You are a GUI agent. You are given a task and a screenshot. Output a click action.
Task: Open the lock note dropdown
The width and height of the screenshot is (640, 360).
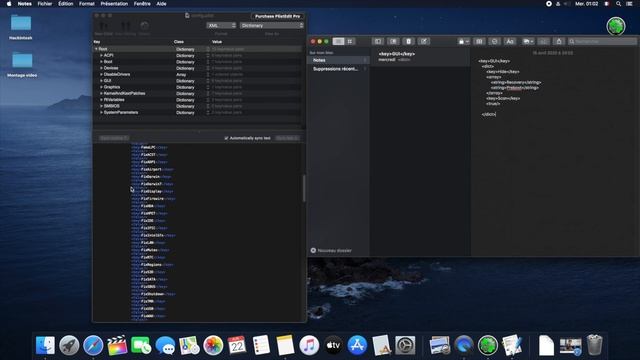(x=463, y=41)
